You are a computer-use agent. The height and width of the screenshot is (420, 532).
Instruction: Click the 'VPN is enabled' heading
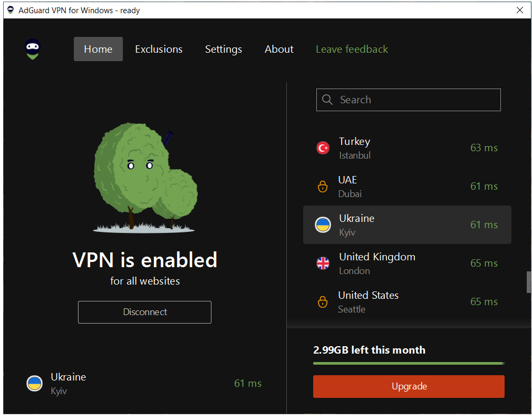145,260
